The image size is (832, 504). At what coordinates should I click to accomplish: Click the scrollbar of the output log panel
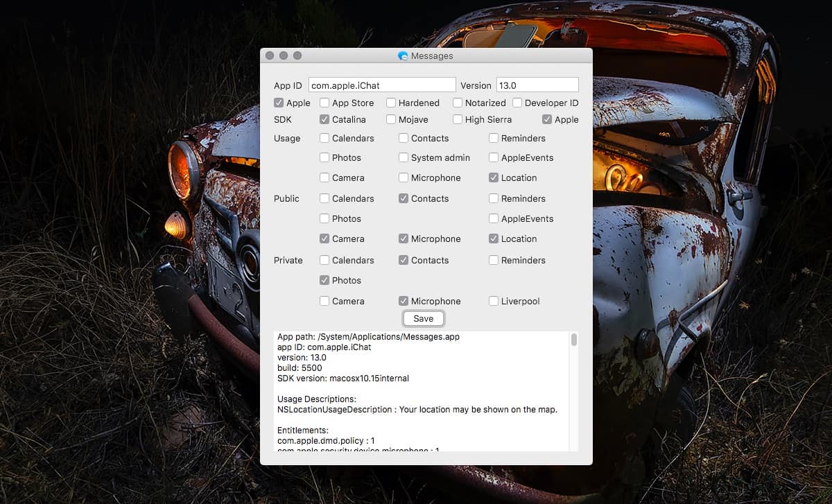tap(573, 340)
